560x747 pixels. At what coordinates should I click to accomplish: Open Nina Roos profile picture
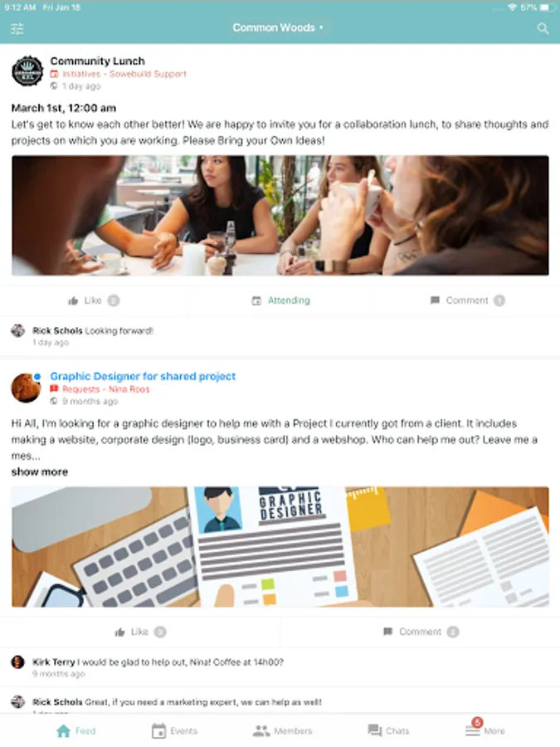pyautogui.click(x=26, y=388)
